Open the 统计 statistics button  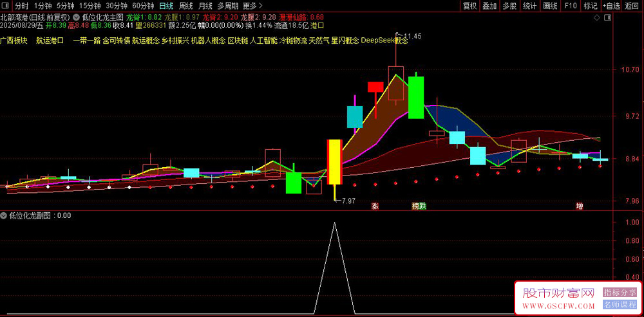[530, 6]
